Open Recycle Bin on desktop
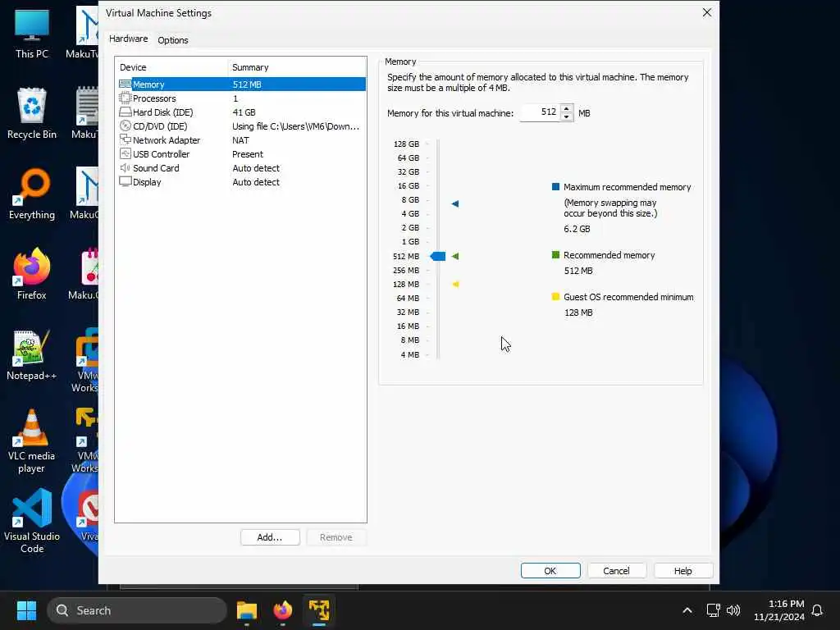Image resolution: width=840 pixels, height=630 pixels. click(32, 113)
